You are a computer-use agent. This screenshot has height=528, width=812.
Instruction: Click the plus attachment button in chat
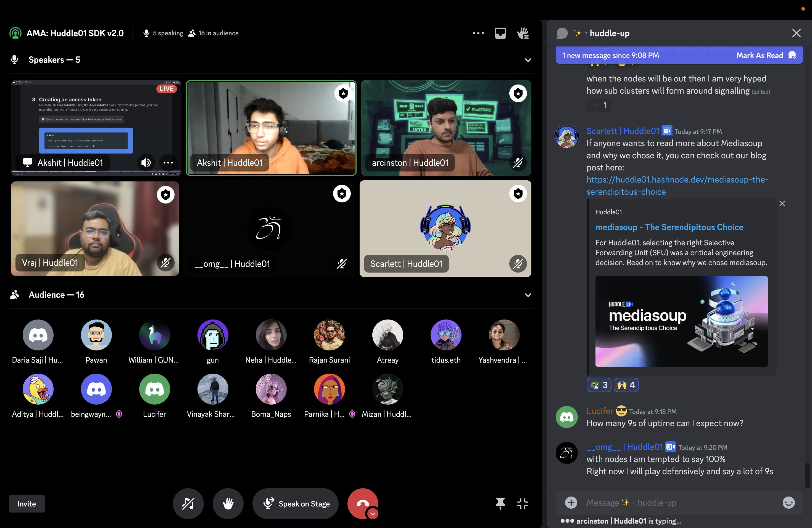571,502
